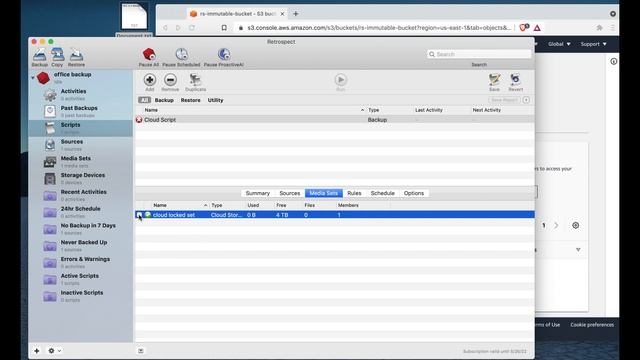640x360 pixels.
Task: Switch to the Media Sets tab
Action: (324, 193)
